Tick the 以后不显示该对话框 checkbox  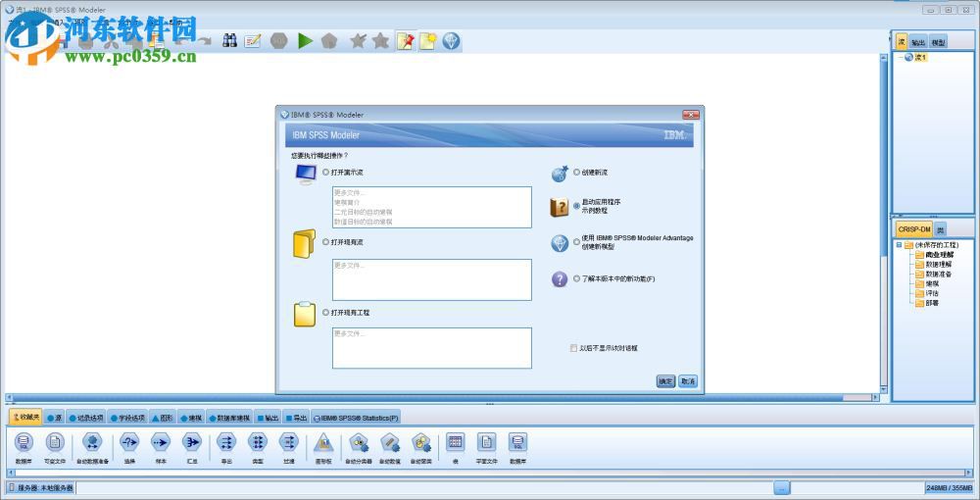coord(573,348)
